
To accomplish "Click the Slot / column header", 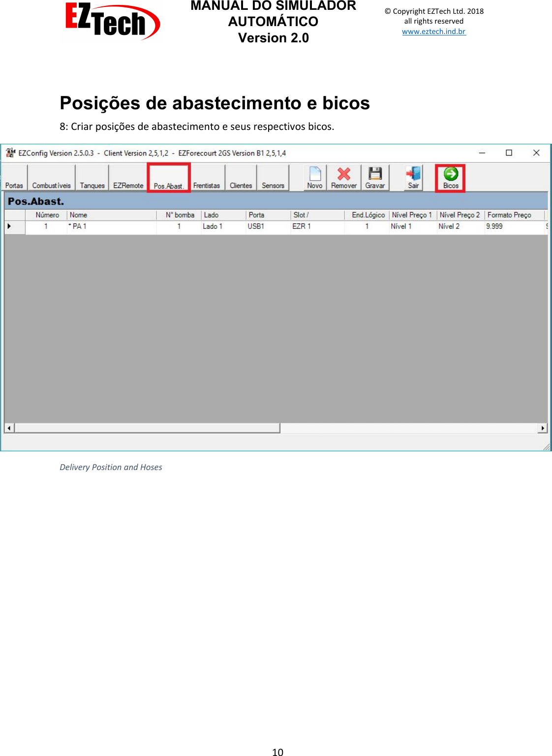I will coord(318,215).
